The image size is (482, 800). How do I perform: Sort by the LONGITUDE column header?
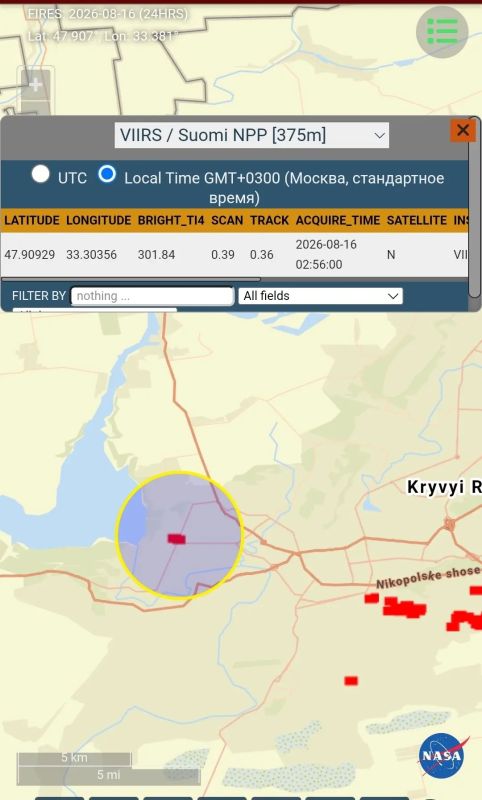coord(98,220)
